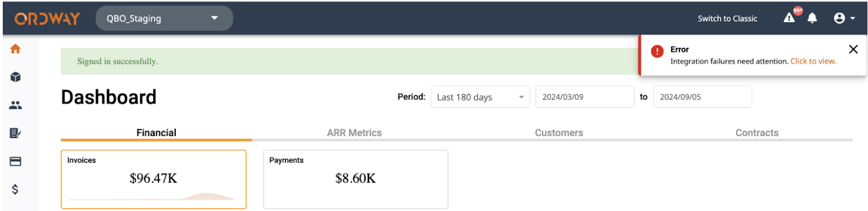Open the Last 180 days period dropdown
The height and width of the screenshot is (211, 868).
coord(480,97)
